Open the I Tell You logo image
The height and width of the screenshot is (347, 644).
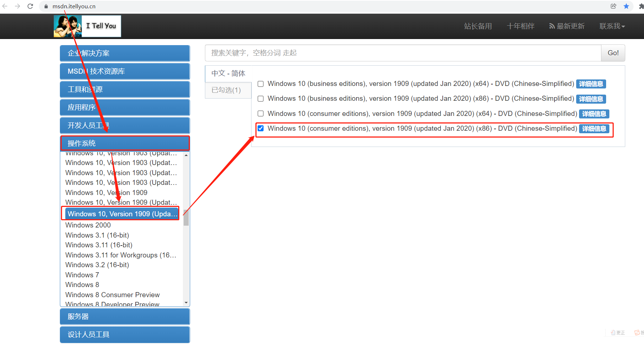tap(87, 26)
